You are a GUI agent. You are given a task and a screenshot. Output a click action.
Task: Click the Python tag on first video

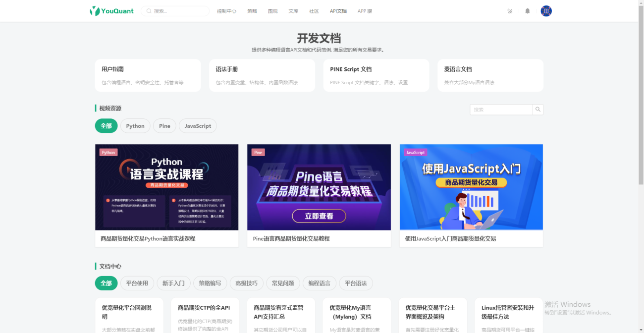108,153
